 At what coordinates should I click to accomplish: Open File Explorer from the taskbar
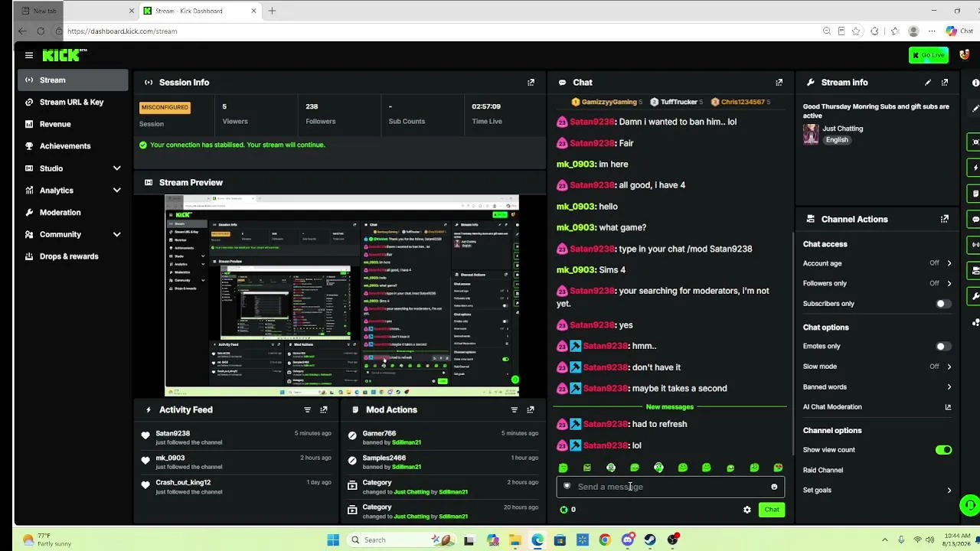tap(515, 540)
